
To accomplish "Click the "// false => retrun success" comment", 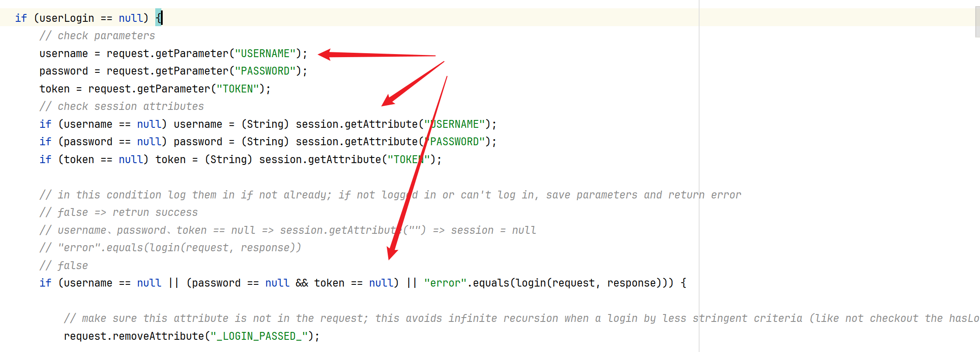I will (x=119, y=212).
